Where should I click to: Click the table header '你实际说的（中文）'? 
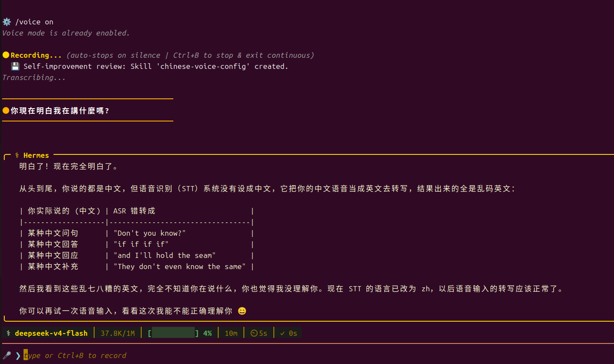(x=64, y=211)
